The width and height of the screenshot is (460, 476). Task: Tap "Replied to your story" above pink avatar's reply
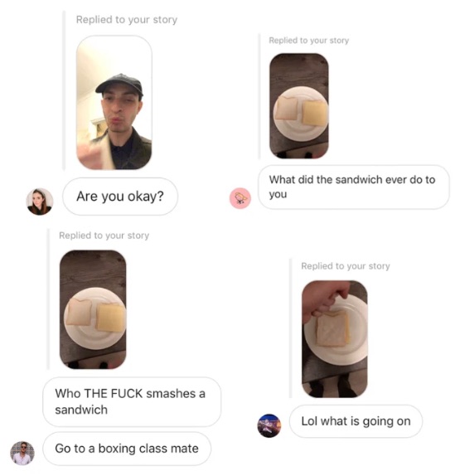[309, 41]
